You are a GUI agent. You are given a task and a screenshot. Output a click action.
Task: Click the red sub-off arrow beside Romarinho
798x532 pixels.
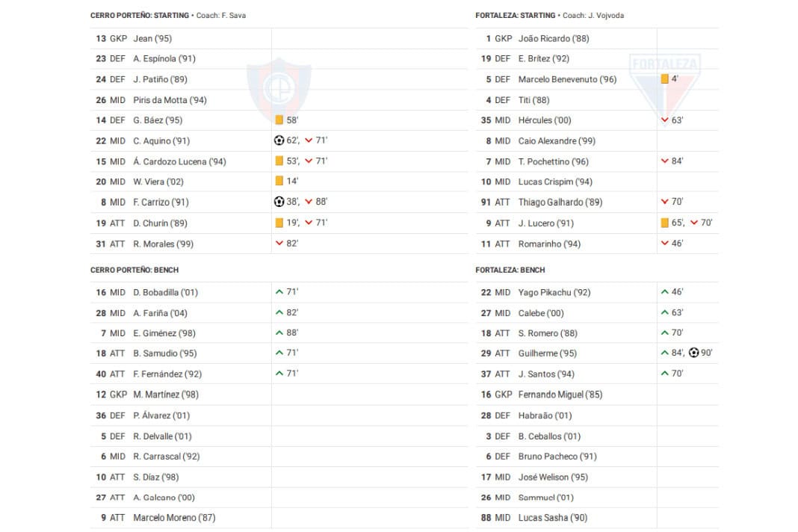tap(664, 244)
